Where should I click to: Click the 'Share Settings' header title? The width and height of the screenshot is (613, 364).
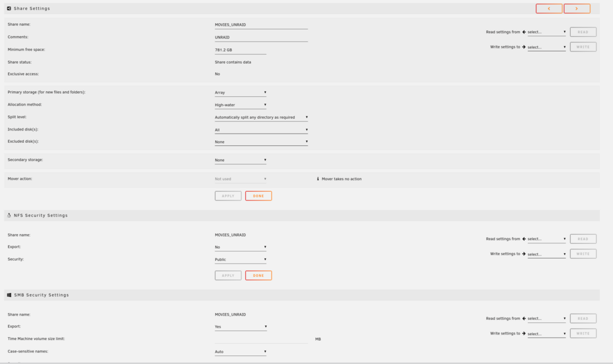coord(32,8)
